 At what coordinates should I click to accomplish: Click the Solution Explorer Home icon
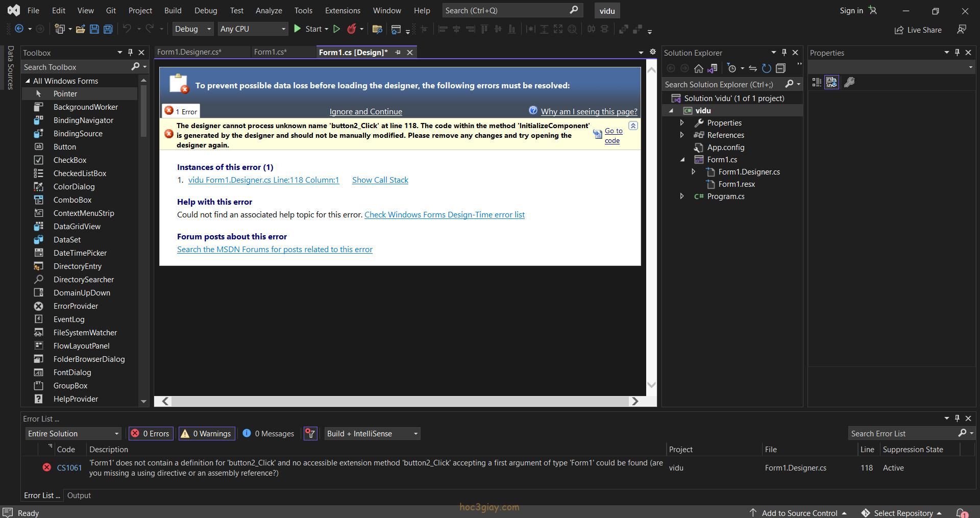[699, 68]
